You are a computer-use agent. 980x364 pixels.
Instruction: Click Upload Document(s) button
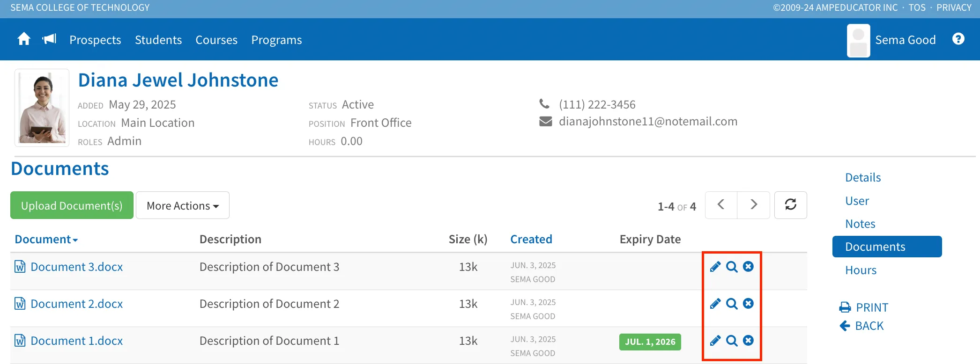tap(72, 205)
